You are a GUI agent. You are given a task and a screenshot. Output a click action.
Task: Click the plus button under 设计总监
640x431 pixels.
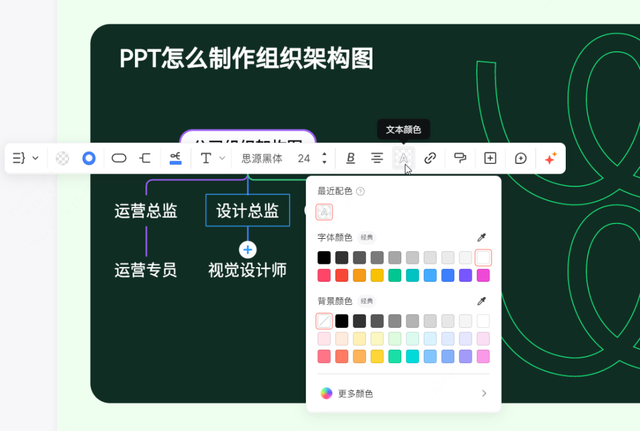(x=248, y=250)
